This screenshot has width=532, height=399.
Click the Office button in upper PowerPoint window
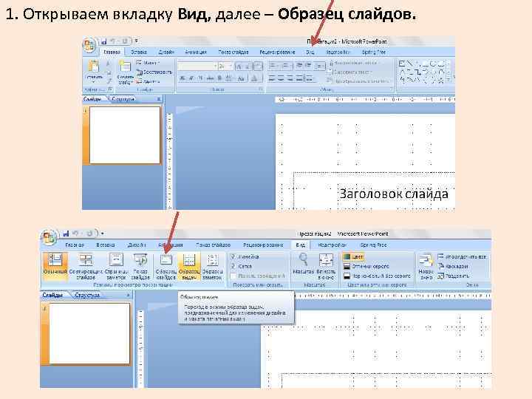[89, 45]
